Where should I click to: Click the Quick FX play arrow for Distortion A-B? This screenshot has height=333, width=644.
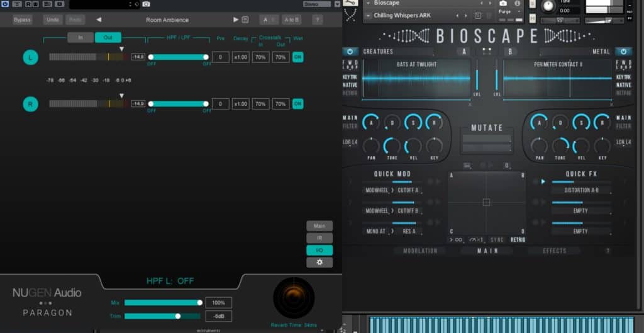pyautogui.click(x=543, y=181)
